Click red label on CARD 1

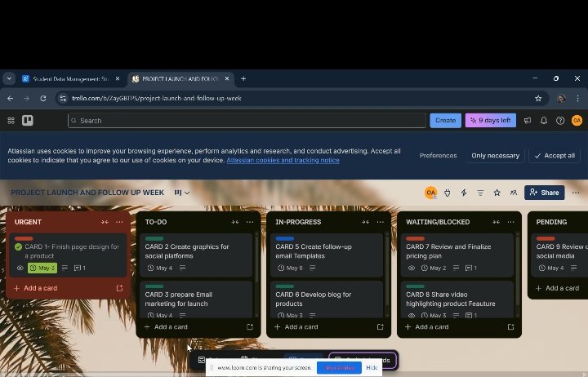24,238
